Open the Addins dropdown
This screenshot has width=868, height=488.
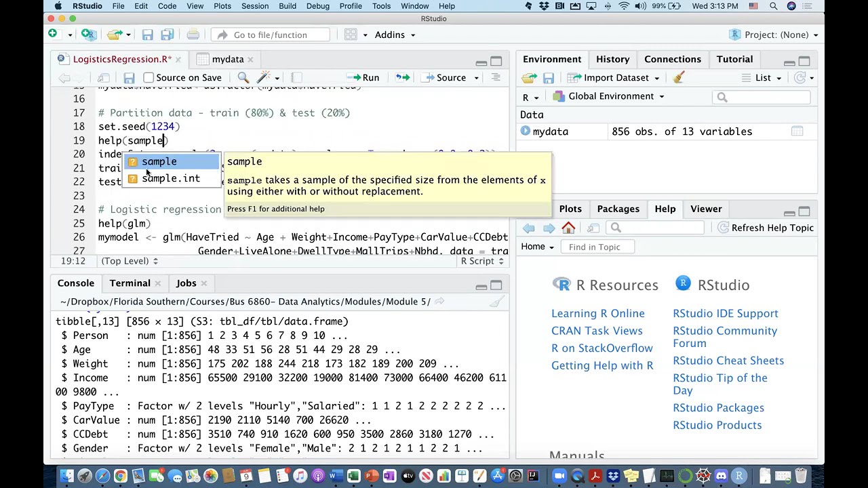(395, 35)
